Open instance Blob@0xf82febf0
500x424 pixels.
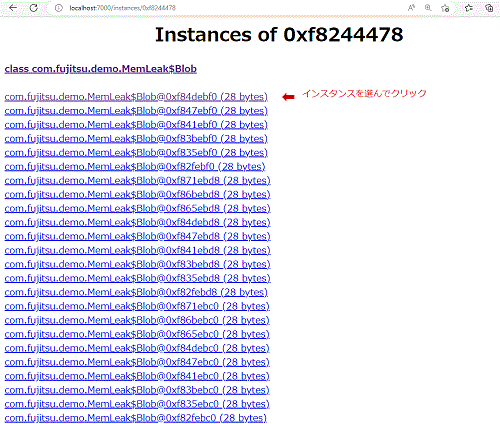[135, 167]
